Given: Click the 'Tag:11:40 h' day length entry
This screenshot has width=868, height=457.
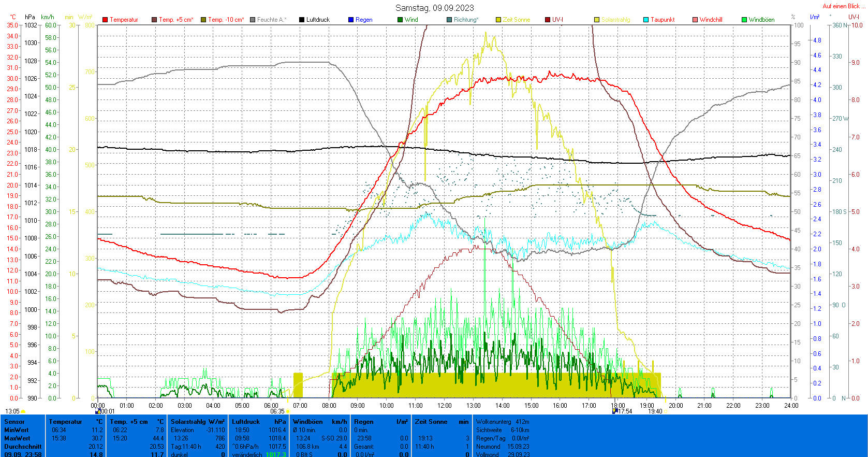Looking at the screenshot, I should pyautogui.click(x=186, y=447).
